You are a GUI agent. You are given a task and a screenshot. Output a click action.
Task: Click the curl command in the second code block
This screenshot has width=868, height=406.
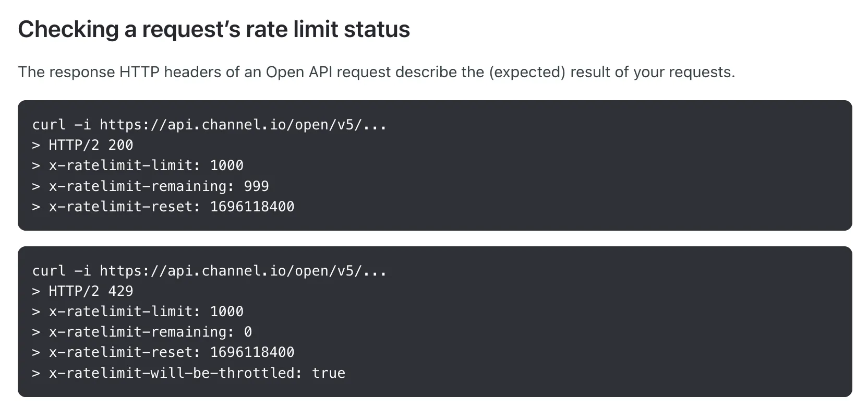(x=209, y=271)
